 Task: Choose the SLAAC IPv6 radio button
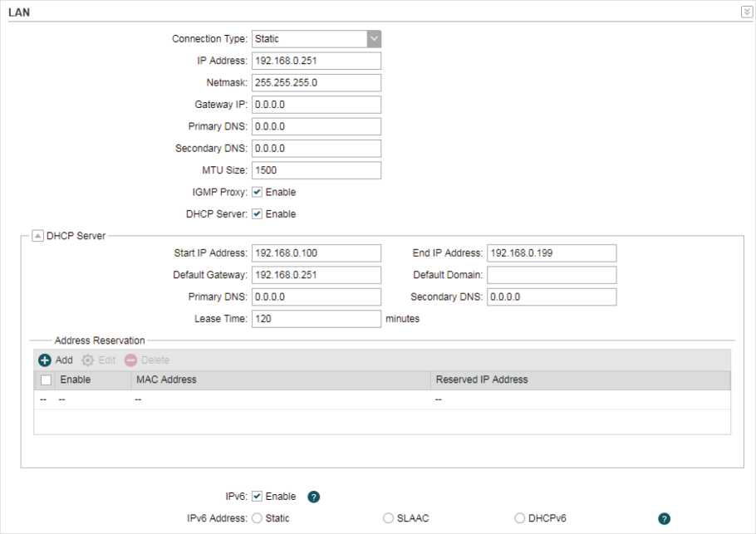pyautogui.click(x=388, y=518)
